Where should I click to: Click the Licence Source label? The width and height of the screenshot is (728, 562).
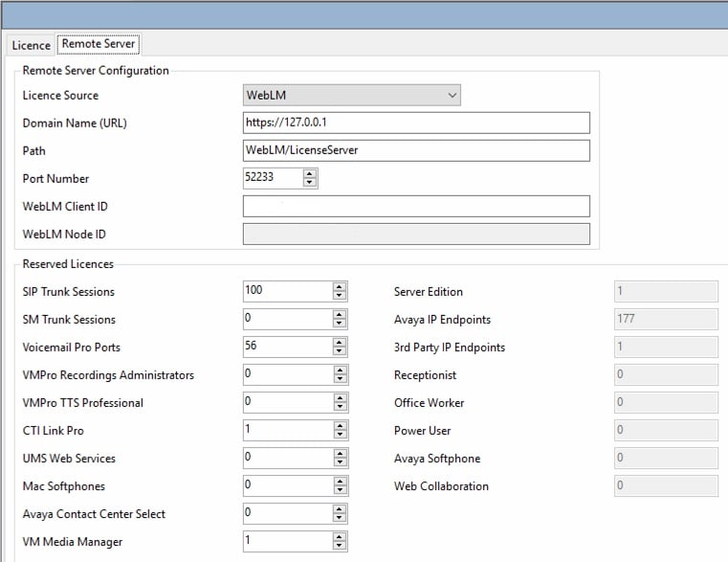click(60, 96)
